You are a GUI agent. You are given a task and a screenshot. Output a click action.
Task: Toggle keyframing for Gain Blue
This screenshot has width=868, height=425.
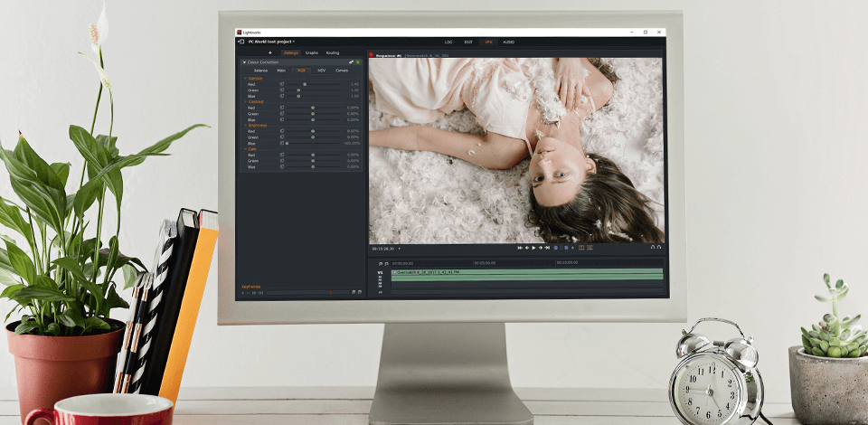point(282,167)
